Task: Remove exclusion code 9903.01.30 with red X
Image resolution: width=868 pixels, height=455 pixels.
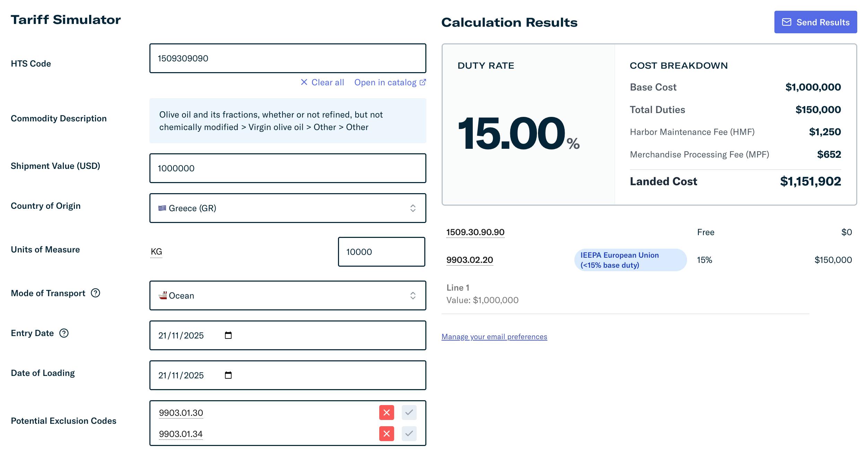Action: coord(386,413)
